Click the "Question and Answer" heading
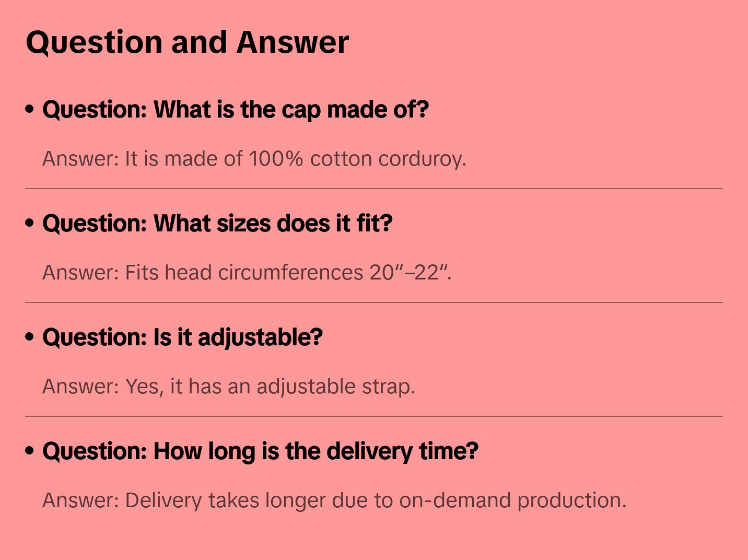This screenshot has height=560, width=748. 187,42
